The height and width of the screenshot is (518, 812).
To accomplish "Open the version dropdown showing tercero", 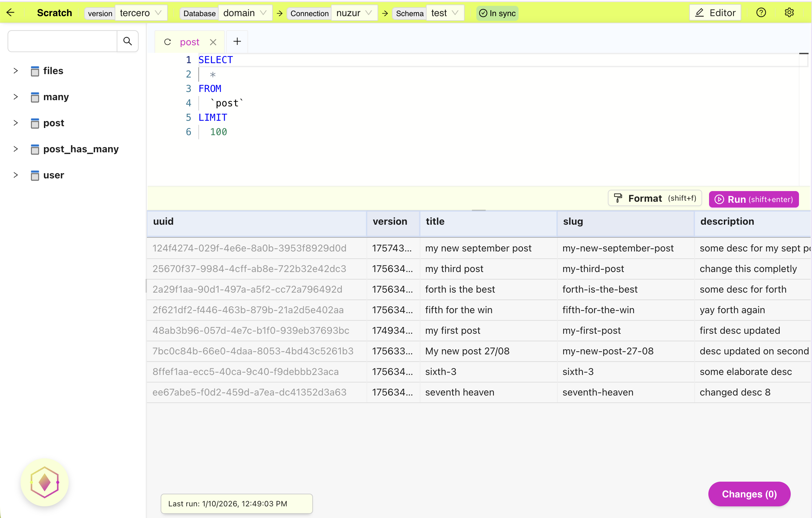I will click(141, 13).
